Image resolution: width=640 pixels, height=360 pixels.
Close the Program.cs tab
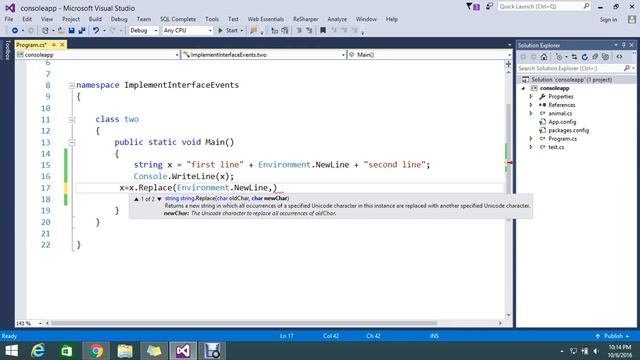pyautogui.click(x=62, y=45)
